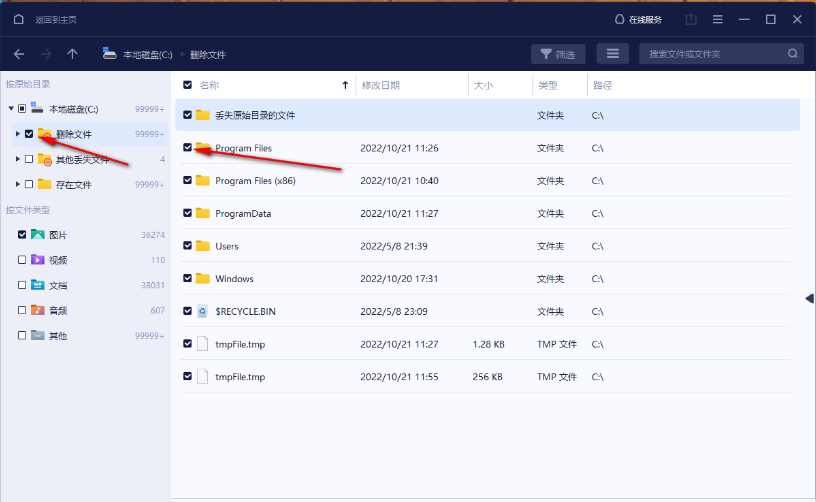Click the $RECYCLE.BIN recycle icon
Viewport: 816px width, 502px height.
click(202, 311)
